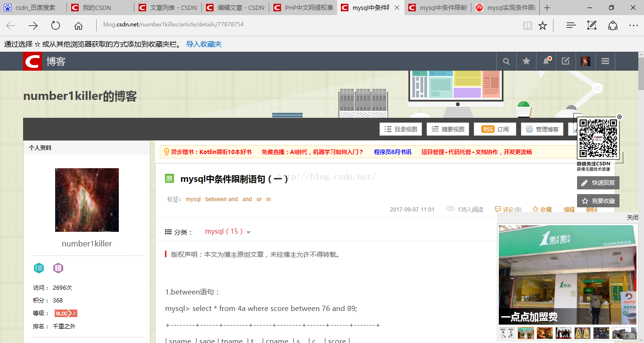
Task: Click the lightbulb icon in announcement bar
Action: (166, 152)
